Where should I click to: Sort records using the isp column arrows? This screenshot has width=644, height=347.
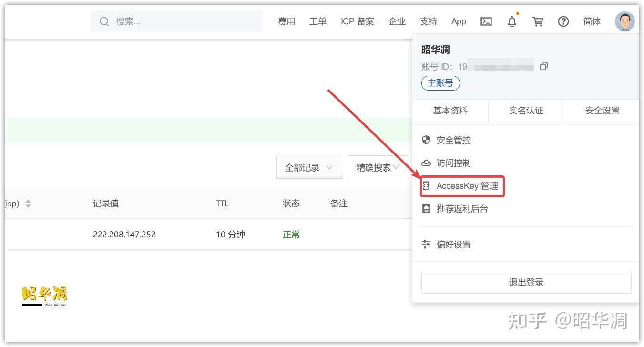coord(28,203)
